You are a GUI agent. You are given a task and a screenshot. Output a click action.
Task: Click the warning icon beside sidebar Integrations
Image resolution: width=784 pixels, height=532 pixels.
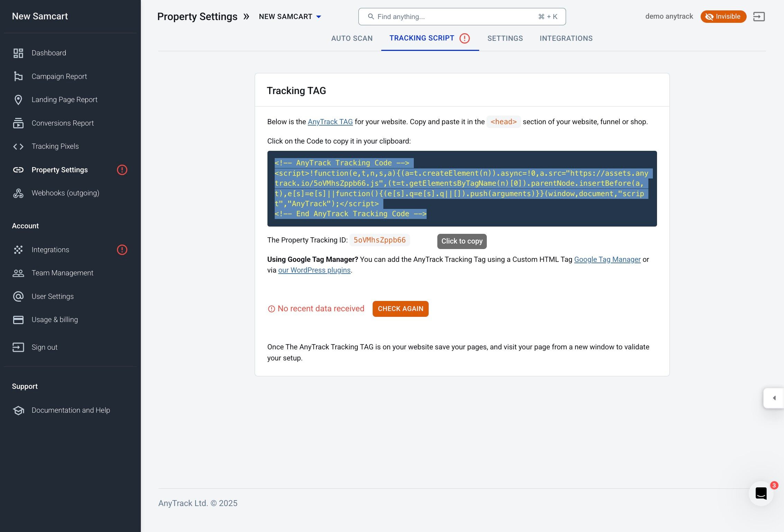pyautogui.click(x=122, y=250)
